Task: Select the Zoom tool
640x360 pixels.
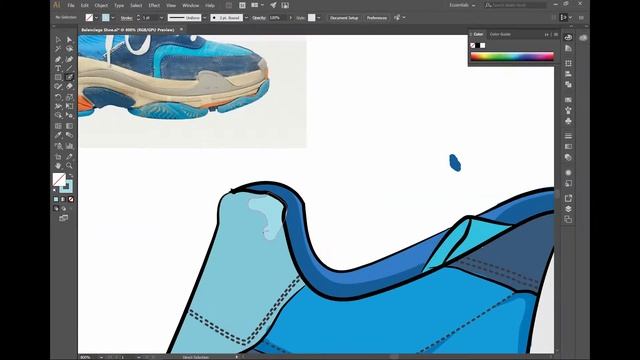Action: point(69,166)
